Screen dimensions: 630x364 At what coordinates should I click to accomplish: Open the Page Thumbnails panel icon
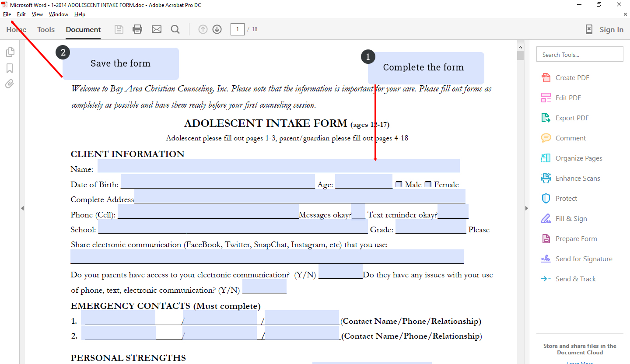10,52
